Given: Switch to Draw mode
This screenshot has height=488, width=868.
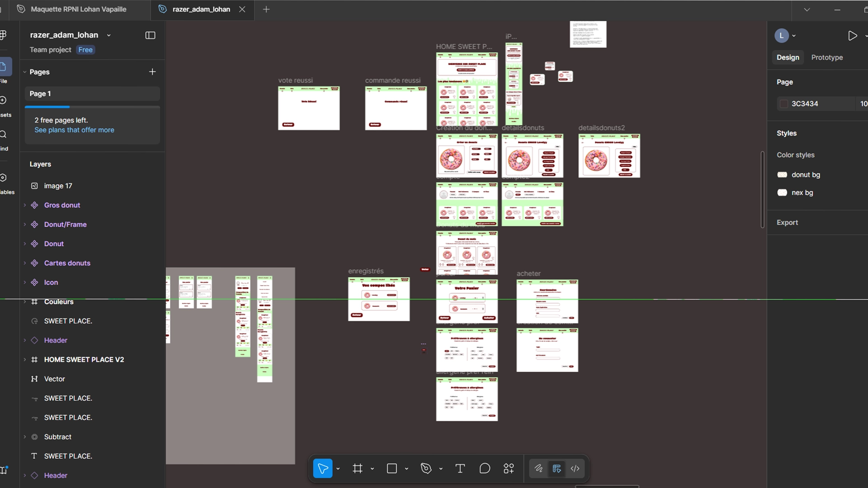Looking at the screenshot, I should 538,469.
